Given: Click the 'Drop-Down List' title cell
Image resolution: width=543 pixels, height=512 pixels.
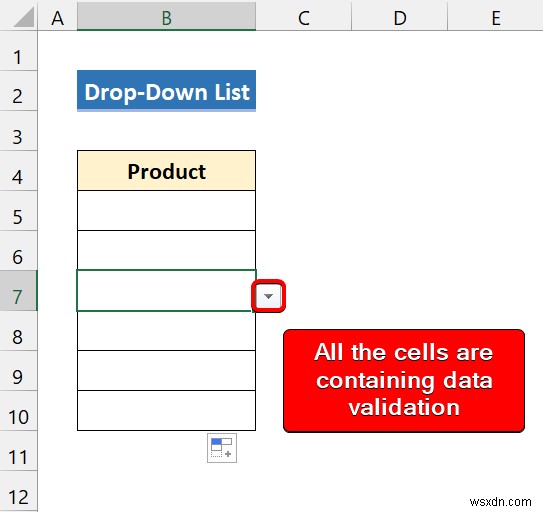Looking at the screenshot, I should (x=167, y=91).
